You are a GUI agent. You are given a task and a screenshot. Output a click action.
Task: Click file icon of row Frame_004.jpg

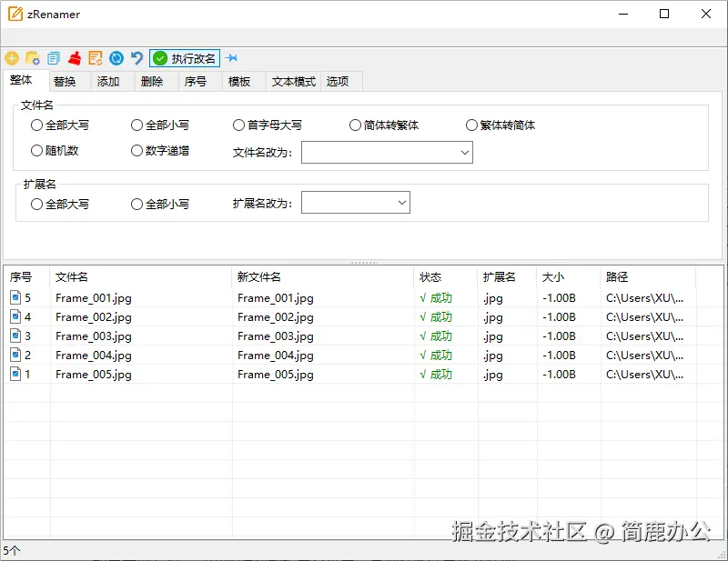tap(15, 355)
